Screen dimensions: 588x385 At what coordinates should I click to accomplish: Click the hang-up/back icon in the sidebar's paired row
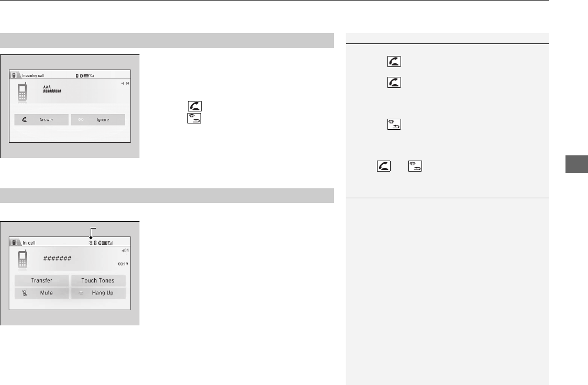tap(415, 166)
